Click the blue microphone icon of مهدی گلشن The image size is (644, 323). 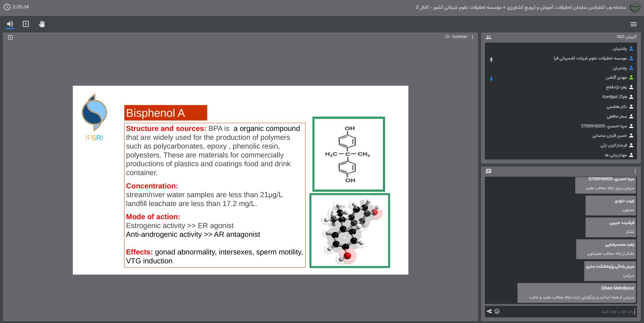[491, 79]
